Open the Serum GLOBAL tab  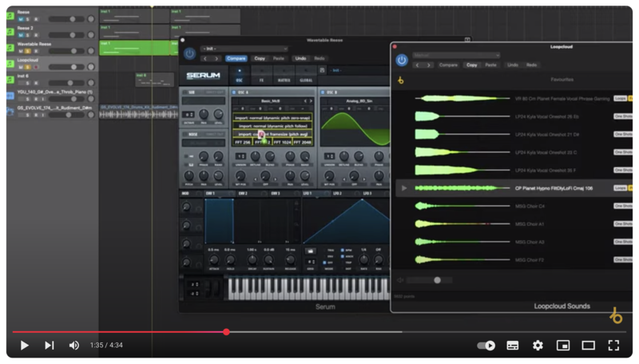(306, 76)
